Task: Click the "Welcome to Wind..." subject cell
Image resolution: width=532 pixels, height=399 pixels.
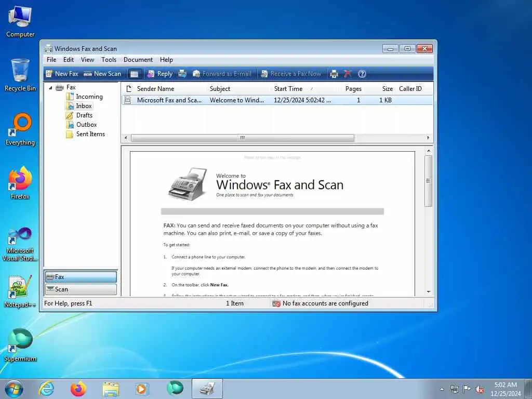Action: [x=236, y=100]
